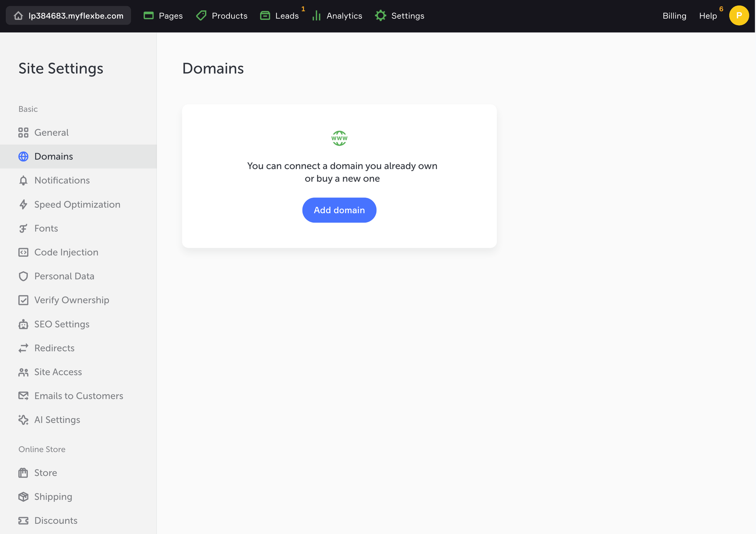Click the Fonts icon
This screenshot has height=534, width=756.
coord(23,229)
